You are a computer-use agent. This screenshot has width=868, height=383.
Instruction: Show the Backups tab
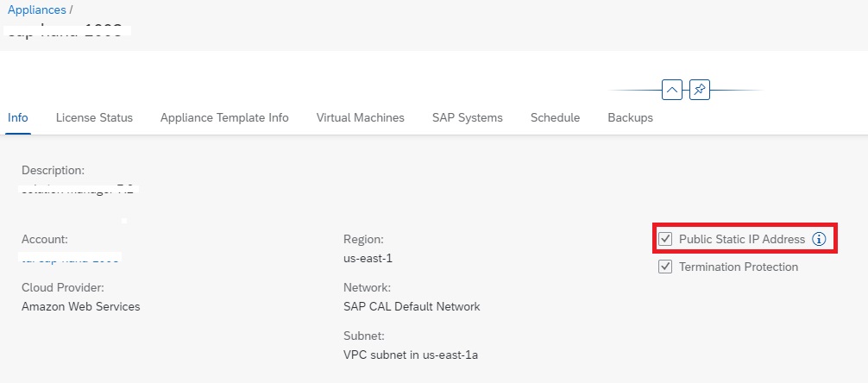coord(630,117)
